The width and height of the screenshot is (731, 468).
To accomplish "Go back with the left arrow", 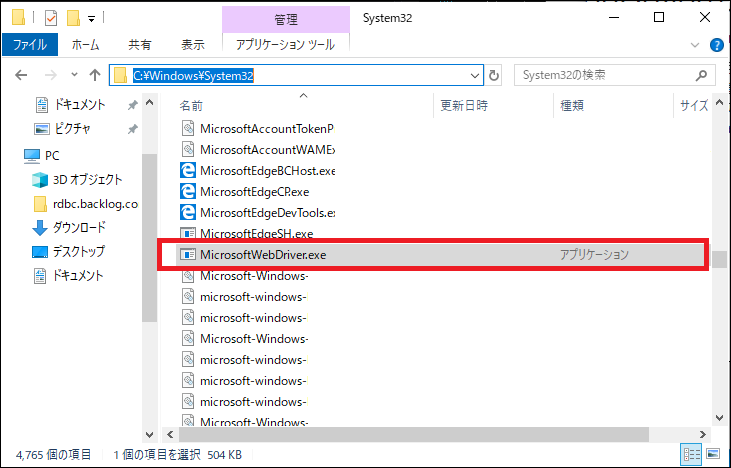I will [x=21, y=75].
